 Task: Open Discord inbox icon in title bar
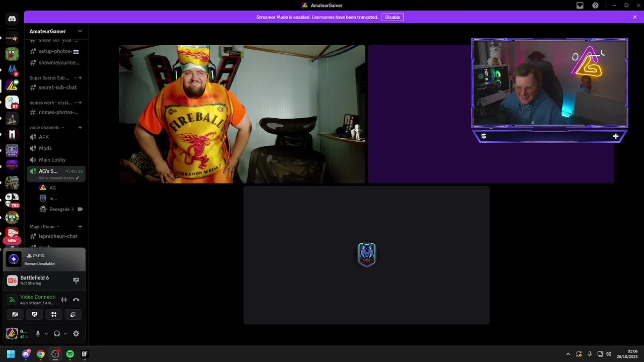[580, 6]
